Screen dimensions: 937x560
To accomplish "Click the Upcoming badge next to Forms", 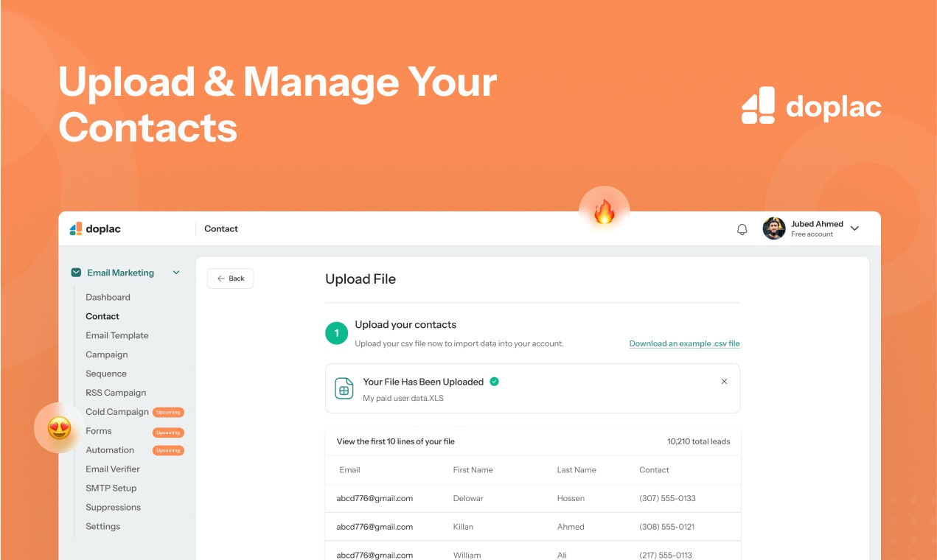I will (x=168, y=433).
